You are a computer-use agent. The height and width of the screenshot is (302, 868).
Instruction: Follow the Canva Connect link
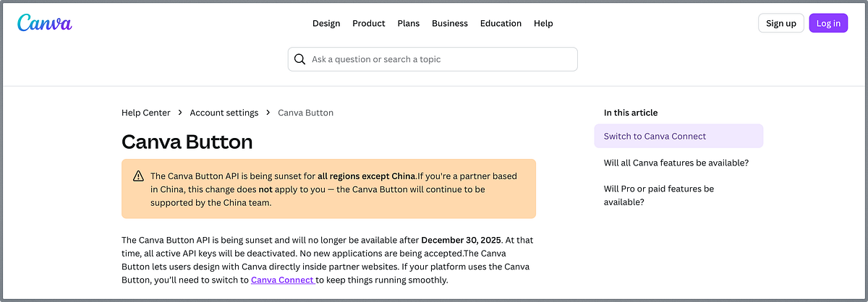coord(283,280)
